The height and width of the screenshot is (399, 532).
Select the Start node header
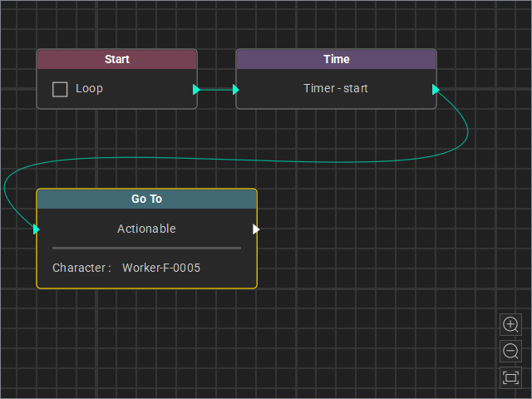coord(116,59)
